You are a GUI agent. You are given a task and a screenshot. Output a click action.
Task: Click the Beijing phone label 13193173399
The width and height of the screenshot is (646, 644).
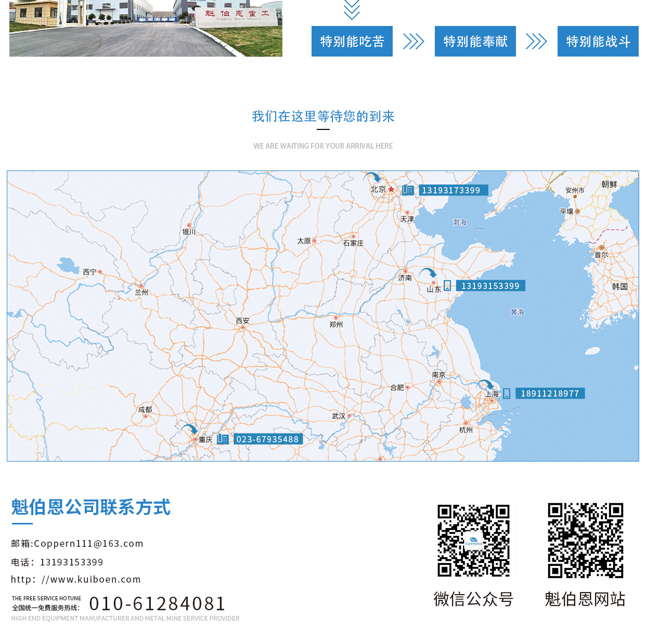(x=451, y=190)
